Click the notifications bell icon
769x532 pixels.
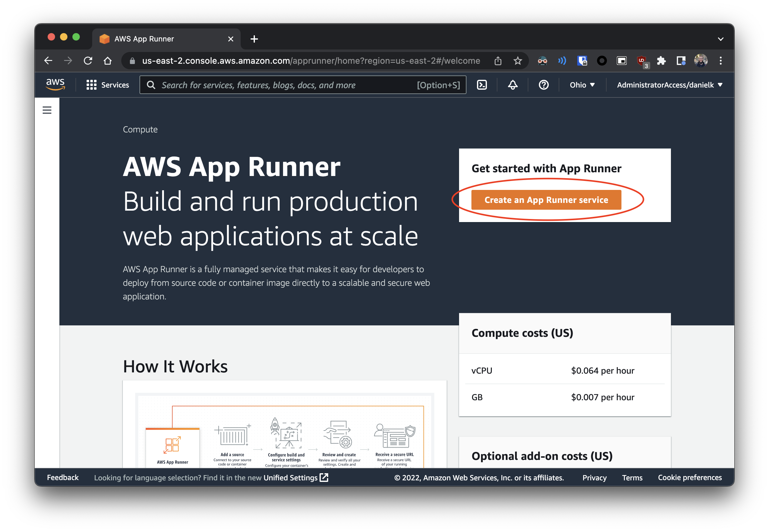[x=513, y=85]
